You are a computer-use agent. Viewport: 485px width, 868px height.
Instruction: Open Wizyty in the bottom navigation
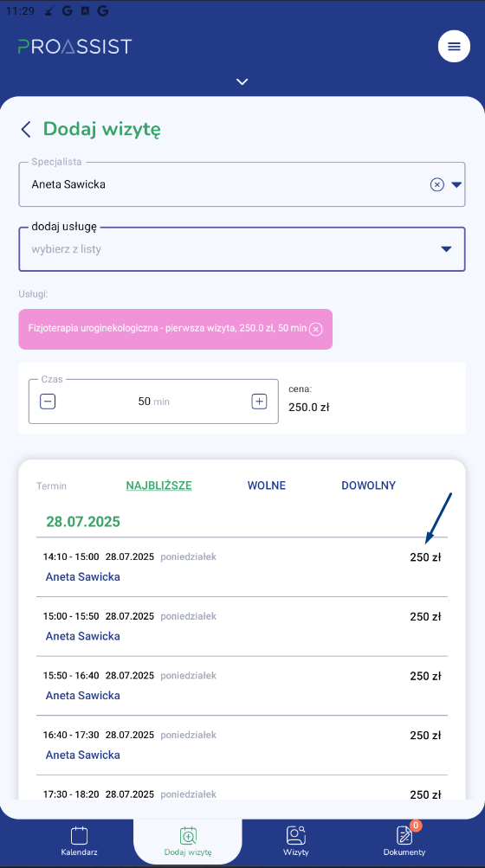pyautogui.click(x=296, y=841)
